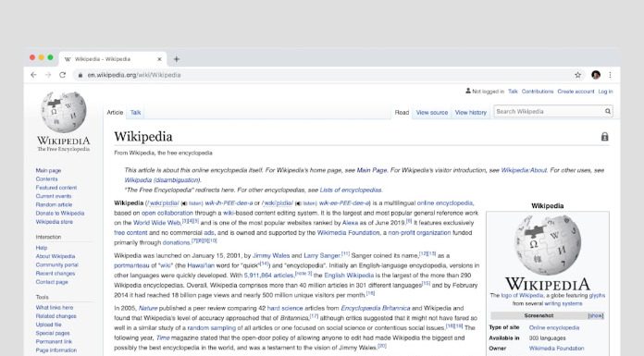Open the View source tab
Image resolution: width=644 pixels, height=356 pixels.
pyautogui.click(x=432, y=112)
